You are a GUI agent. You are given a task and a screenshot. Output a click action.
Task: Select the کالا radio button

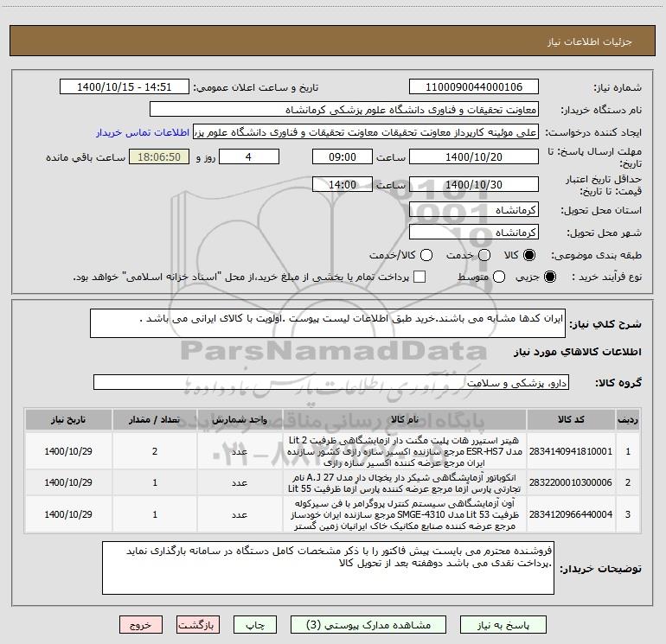pos(529,255)
